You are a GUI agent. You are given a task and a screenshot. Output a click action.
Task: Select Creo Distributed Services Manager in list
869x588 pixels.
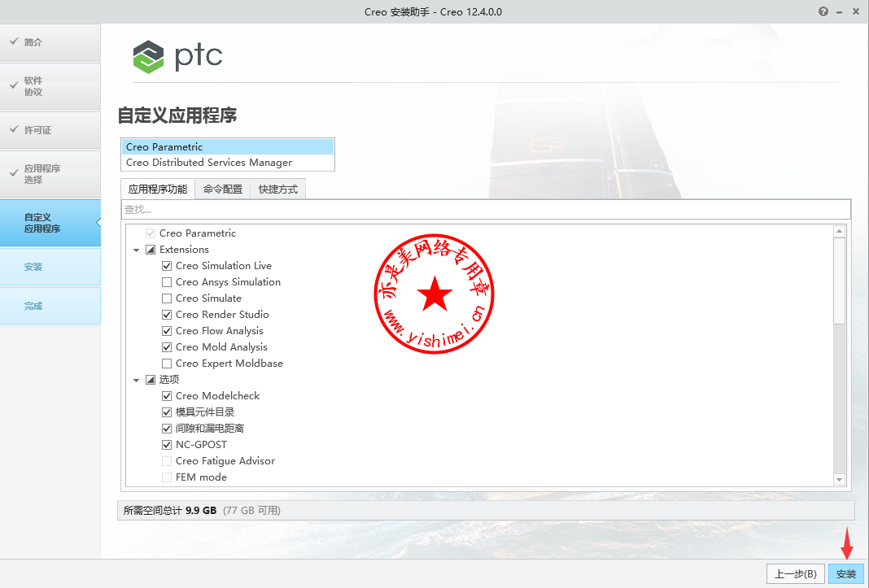(228, 163)
